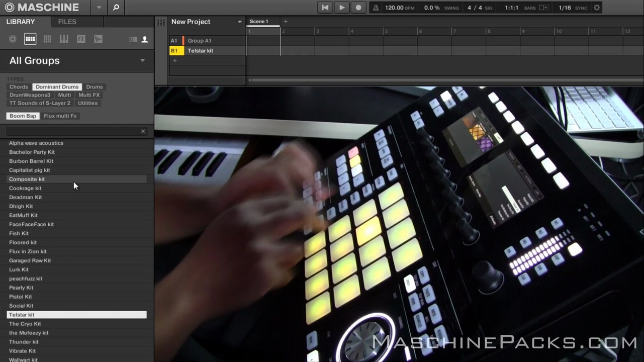Select the FX effects type icon
Screen dimensions: 644x362
81,39
